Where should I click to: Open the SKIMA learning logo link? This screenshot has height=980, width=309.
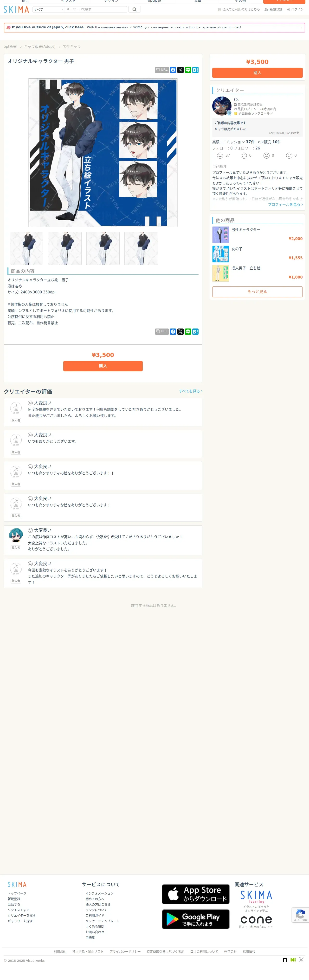(x=256, y=897)
